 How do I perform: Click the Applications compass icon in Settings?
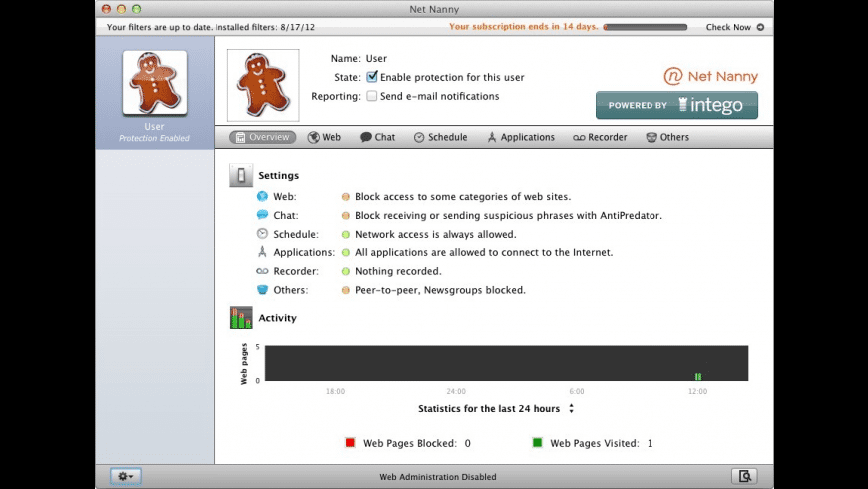[x=262, y=251]
